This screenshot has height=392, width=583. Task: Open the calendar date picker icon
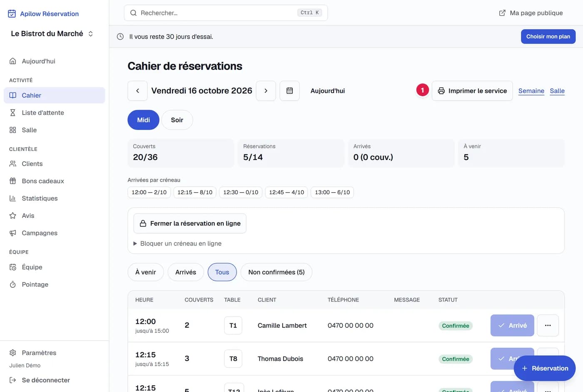point(290,91)
